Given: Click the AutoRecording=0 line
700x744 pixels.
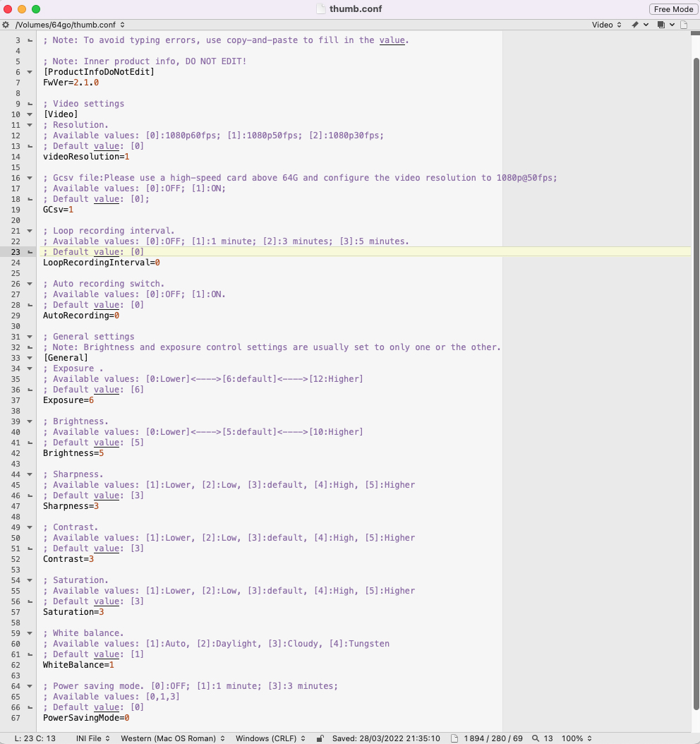Looking at the screenshot, I should point(81,316).
